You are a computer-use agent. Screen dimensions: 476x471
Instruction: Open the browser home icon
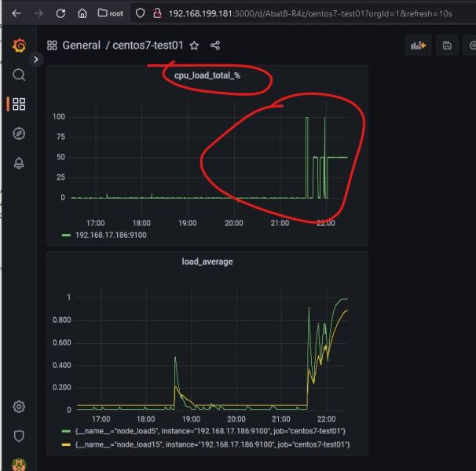[82, 13]
